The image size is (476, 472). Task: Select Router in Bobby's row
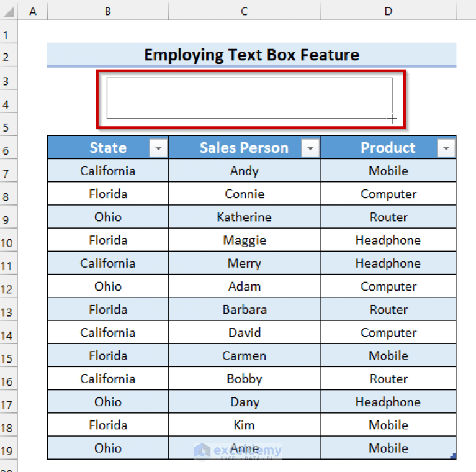coord(388,378)
